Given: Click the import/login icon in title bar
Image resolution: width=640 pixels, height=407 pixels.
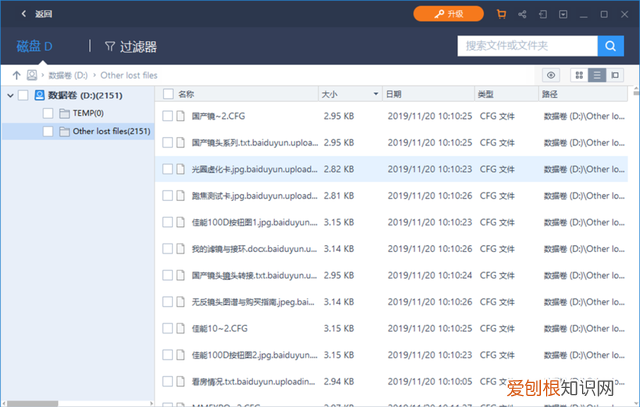Looking at the screenshot, I should (x=543, y=14).
